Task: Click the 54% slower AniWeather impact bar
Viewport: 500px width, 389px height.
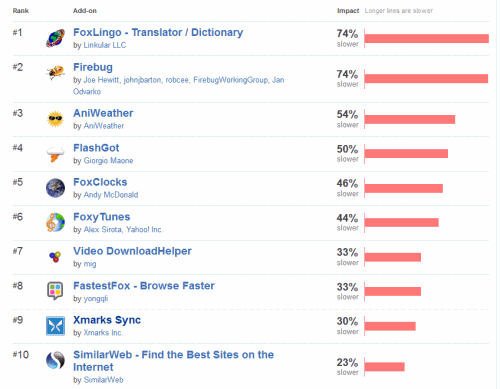Action: [410, 119]
